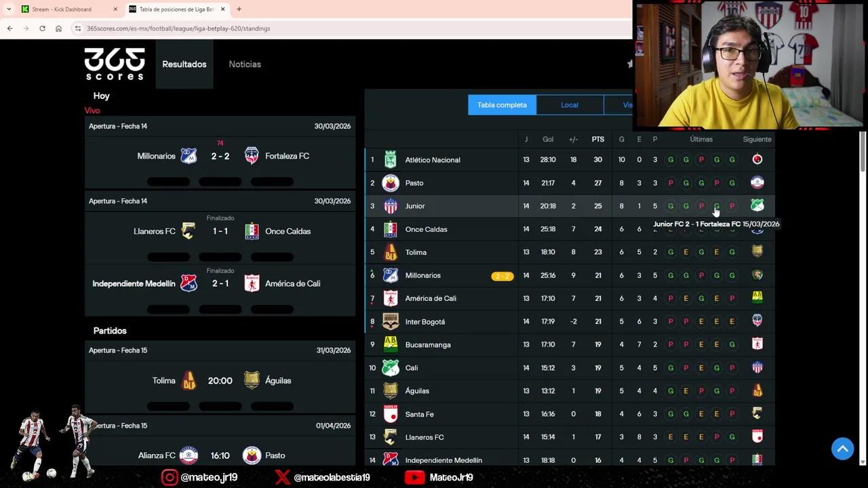Sort standings by PTS column header
The image size is (868, 488).
coord(597,140)
